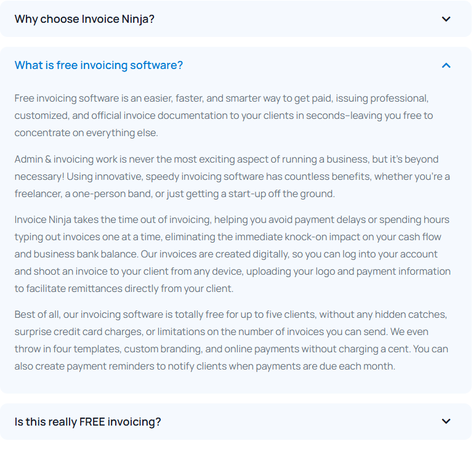Viewport: 476px width, 449px height.
Task: Click the line starting "and business bank balance"
Action: click(x=227, y=254)
